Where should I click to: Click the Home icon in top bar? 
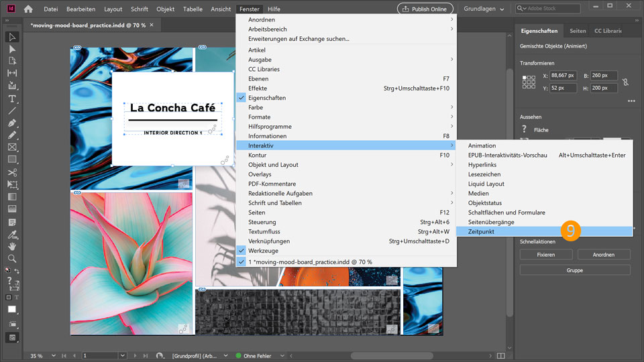(28, 9)
